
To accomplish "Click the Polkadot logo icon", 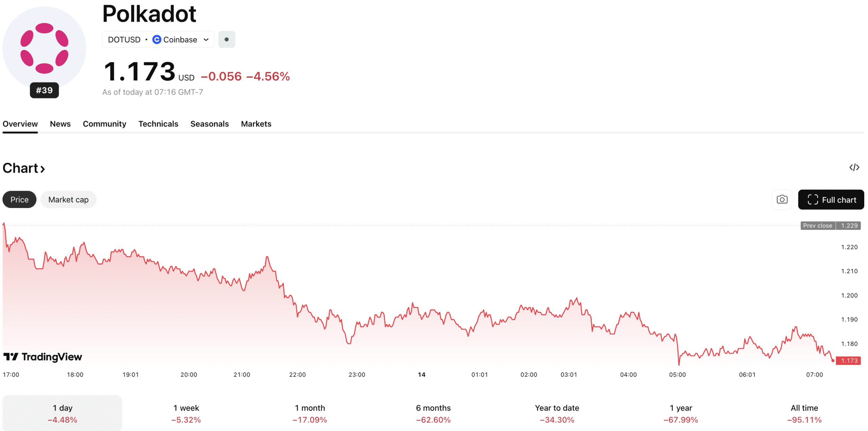I will (44, 48).
